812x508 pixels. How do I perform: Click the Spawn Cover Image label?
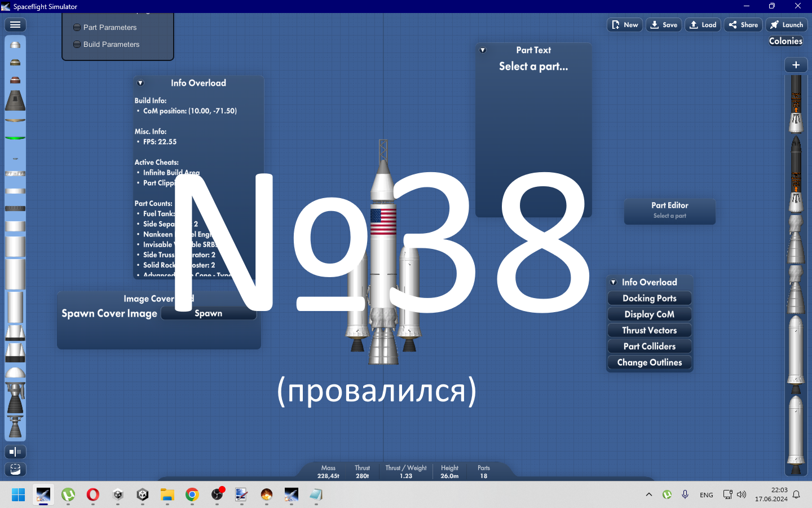pyautogui.click(x=109, y=313)
